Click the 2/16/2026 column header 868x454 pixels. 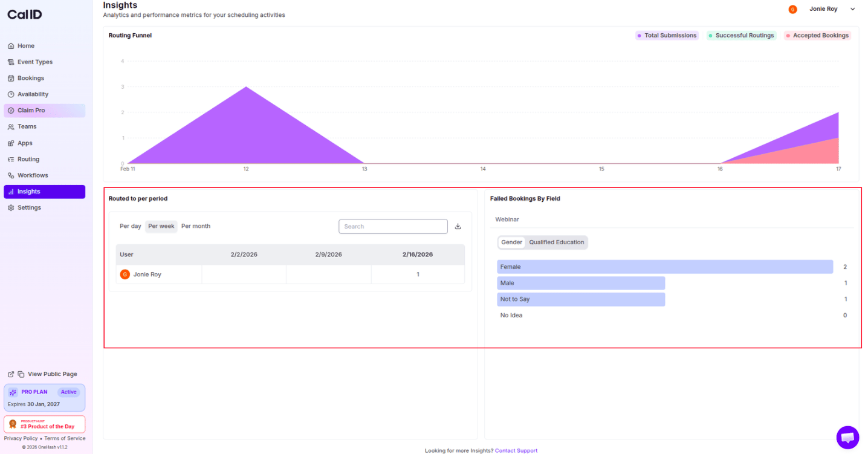tap(418, 255)
